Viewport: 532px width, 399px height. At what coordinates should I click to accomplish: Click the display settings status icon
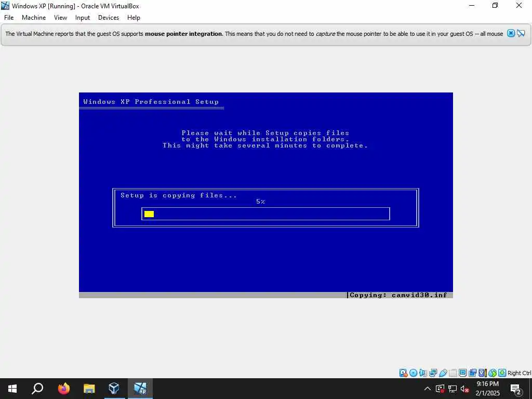click(x=462, y=373)
